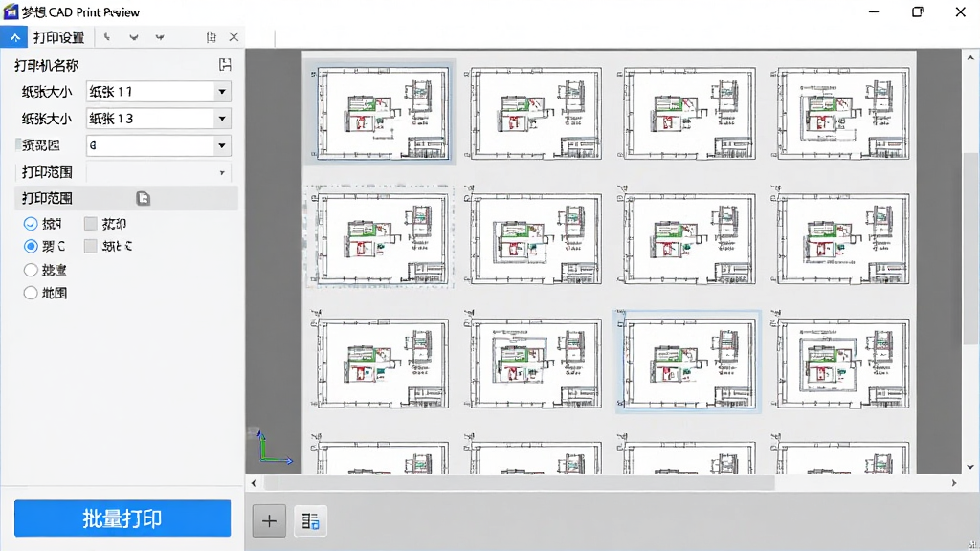Click the first down-chevron icon after 打印设置
Viewport: 980px width, 551px height.
point(134,37)
